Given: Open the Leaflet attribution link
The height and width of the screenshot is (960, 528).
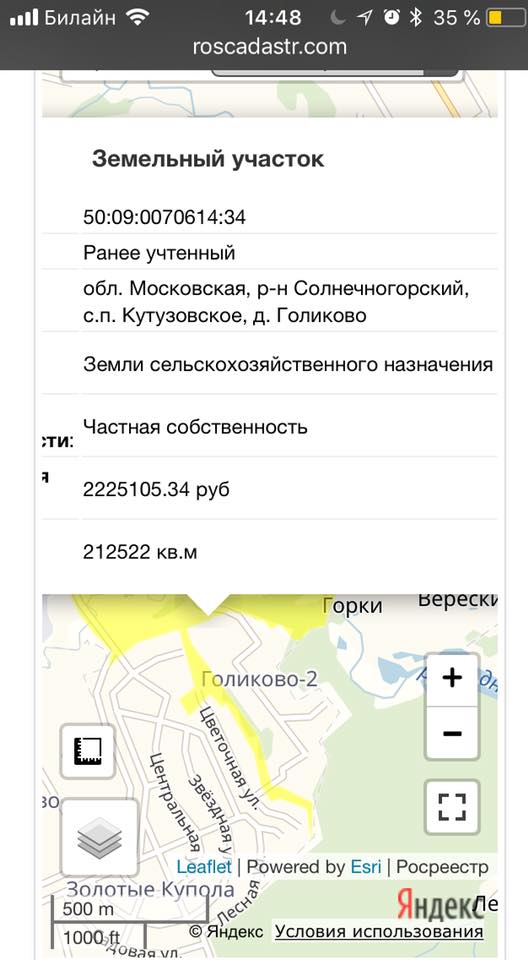Looking at the screenshot, I should [204, 867].
